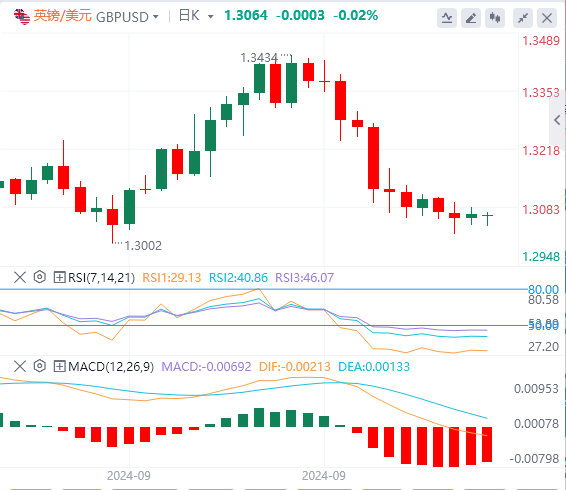Screen dimensions: 566x490
Task: Click the 1.3218 price axis label
Action: 541,151
